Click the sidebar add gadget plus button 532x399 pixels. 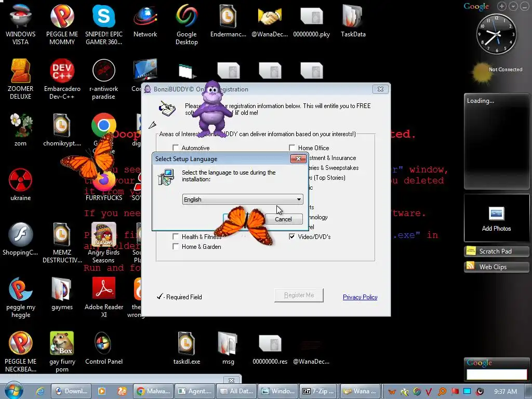tap(501, 6)
